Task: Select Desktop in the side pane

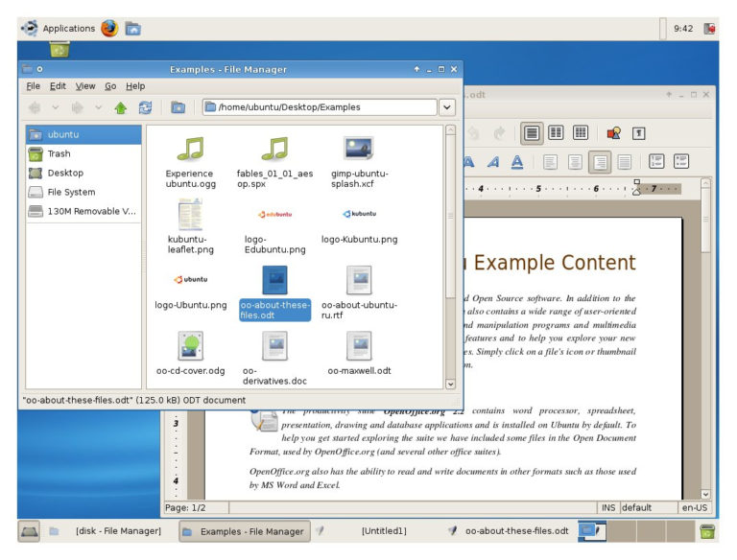Action: click(83, 173)
